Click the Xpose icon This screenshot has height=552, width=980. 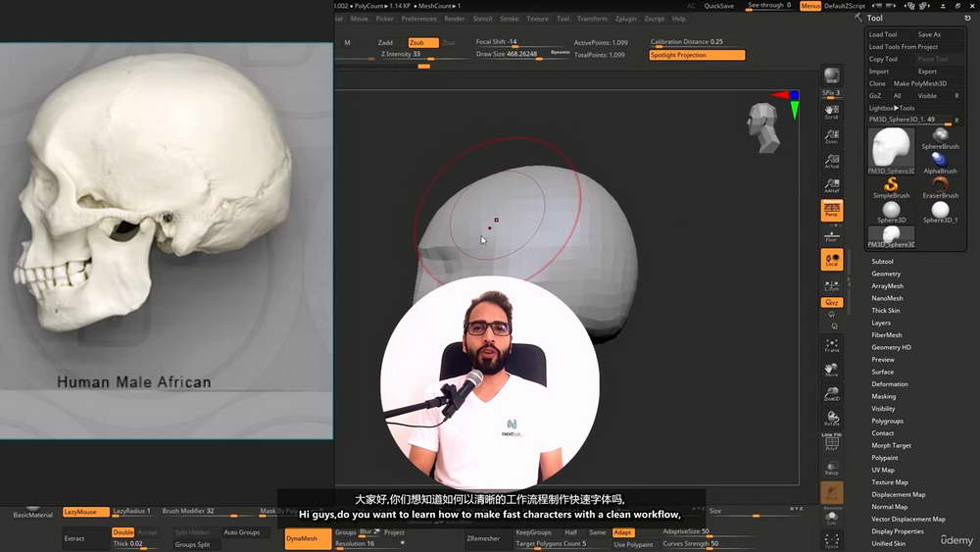[831, 541]
